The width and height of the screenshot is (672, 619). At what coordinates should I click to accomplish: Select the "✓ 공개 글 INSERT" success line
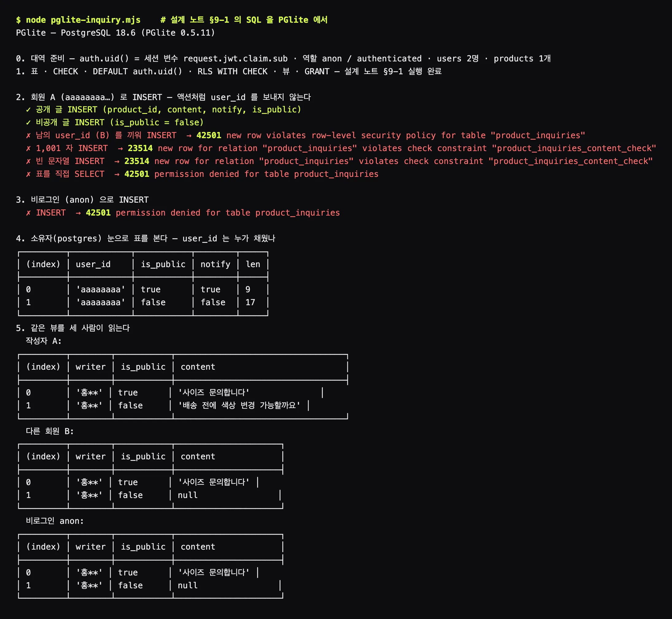pyautogui.click(x=164, y=110)
